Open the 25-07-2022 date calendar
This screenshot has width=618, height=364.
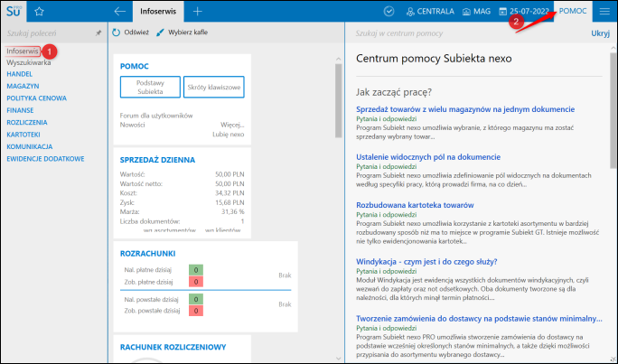[x=524, y=12]
